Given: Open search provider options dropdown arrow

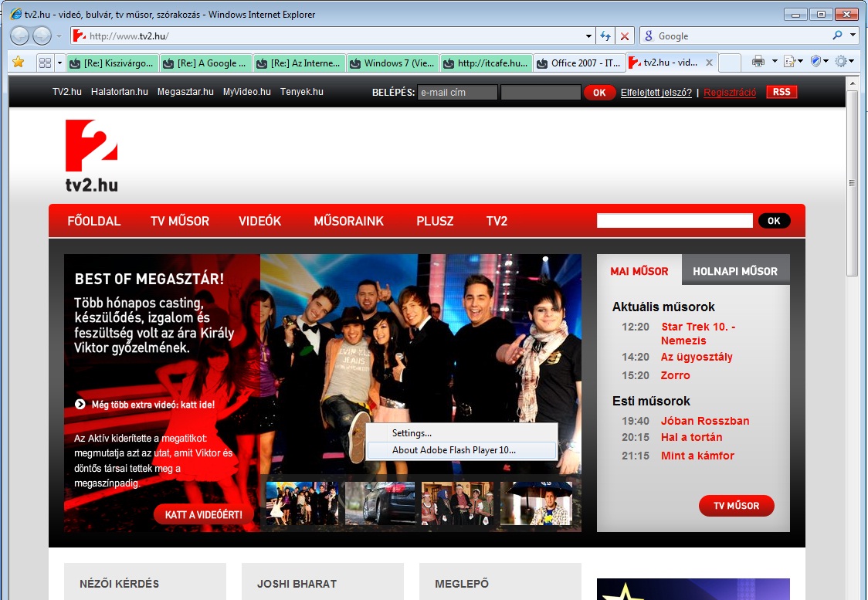Looking at the screenshot, I should (853, 36).
